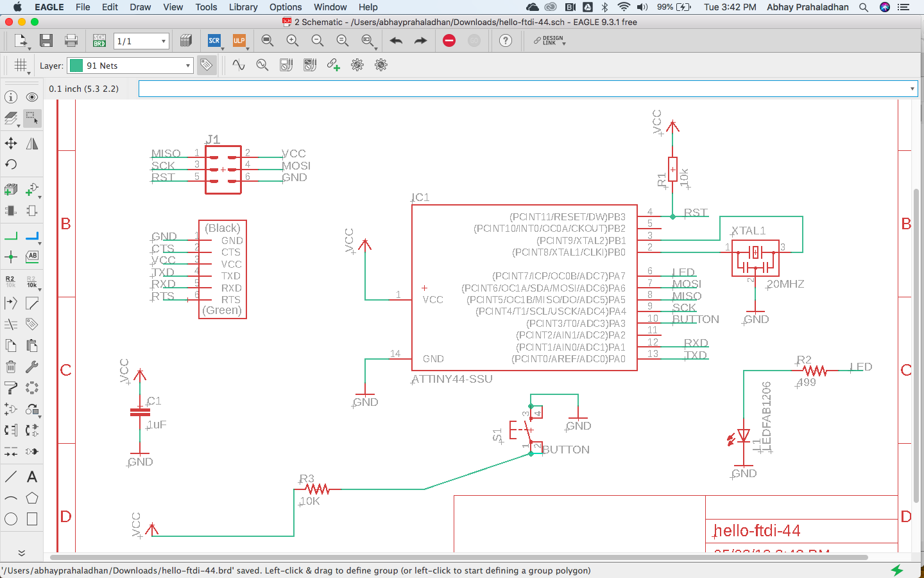This screenshot has height=578, width=924.
Task: Open the Layer 91 Nets dropdown
Action: 187,66
